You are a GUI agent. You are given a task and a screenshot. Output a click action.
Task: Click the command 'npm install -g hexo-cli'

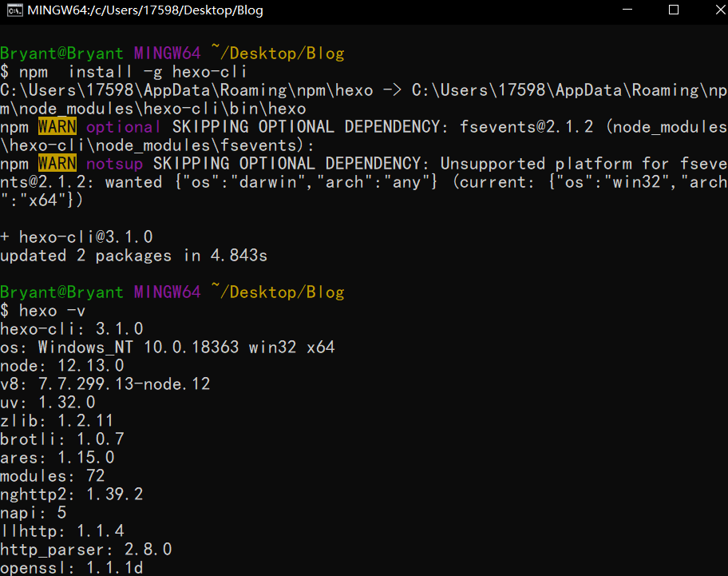(x=133, y=72)
